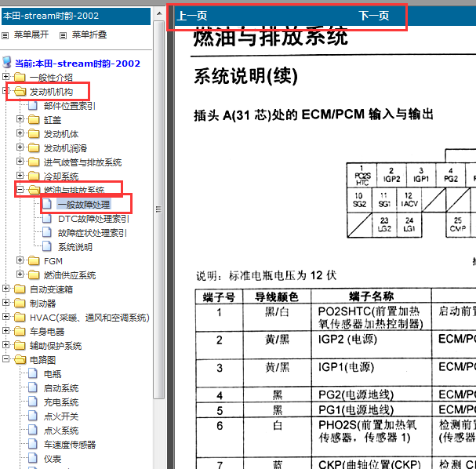Screen dimensions: 476x469
Task: Expand the 一般性介绍 tree node
Action: click(x=5, y=76)
